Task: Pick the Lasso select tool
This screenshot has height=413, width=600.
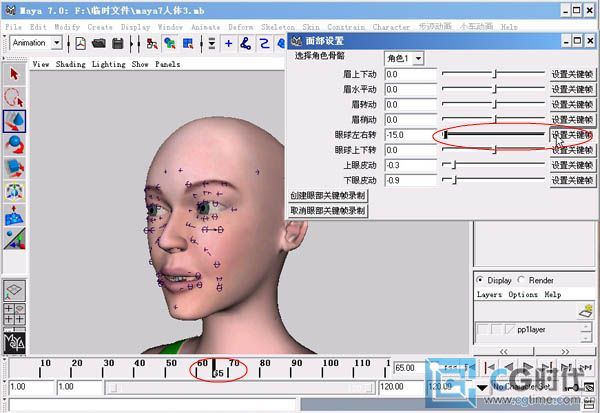Action: 14,98
